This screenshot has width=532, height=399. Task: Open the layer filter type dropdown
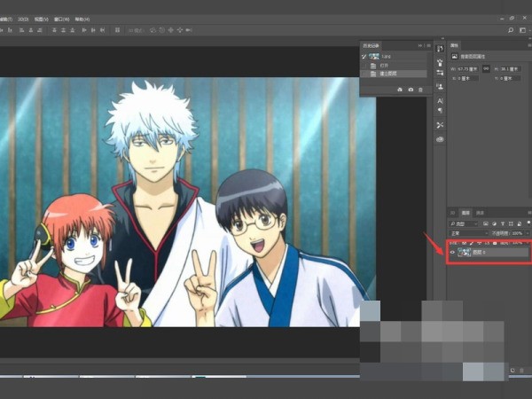coord(465,223)
